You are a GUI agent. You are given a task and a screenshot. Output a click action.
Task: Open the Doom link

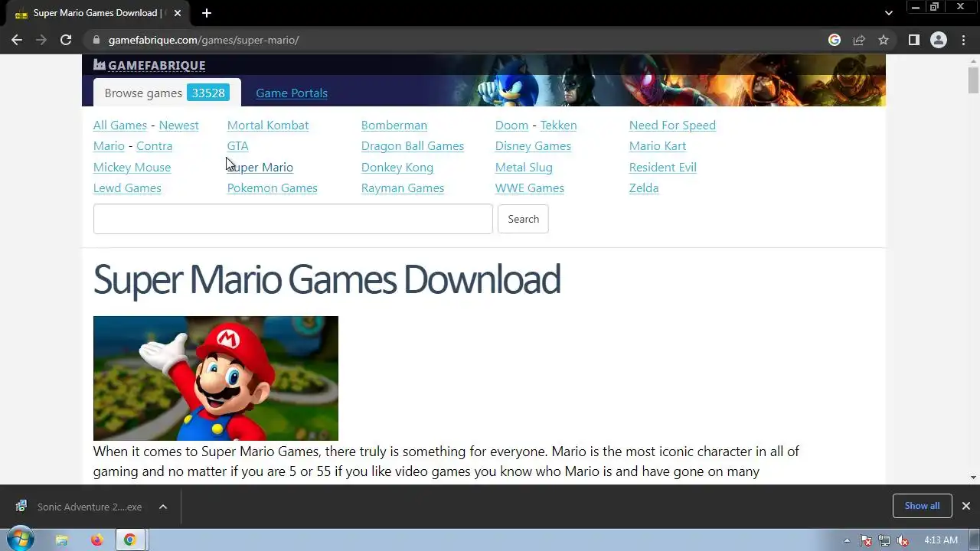coord(511,126)
